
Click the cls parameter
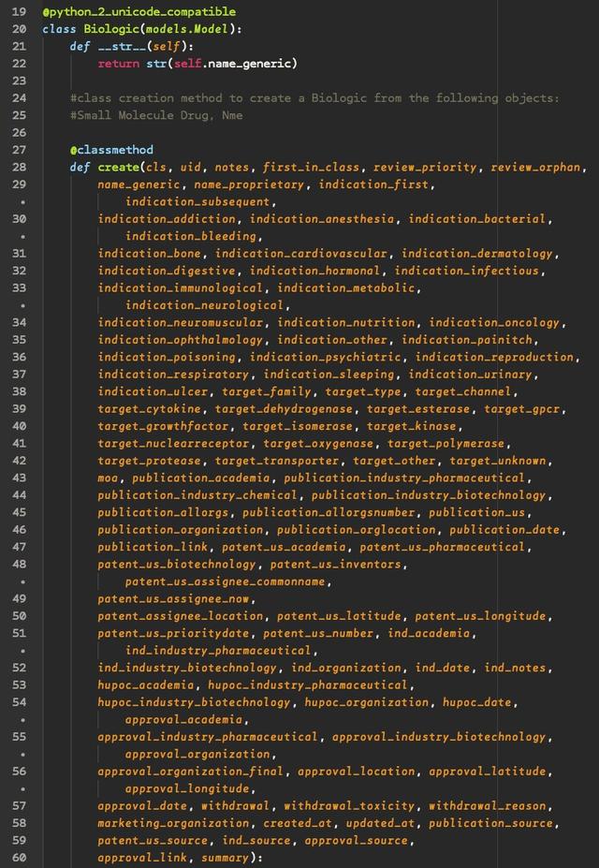[x=156, y=168]
